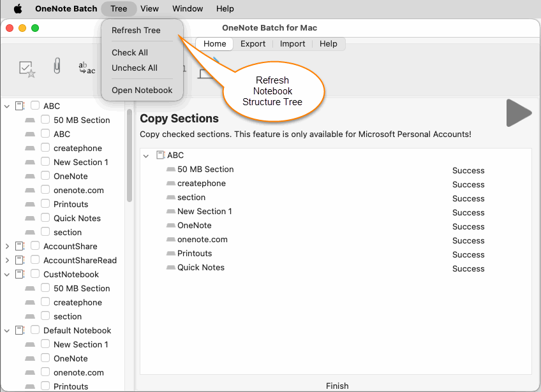Click the checkbox-with-star toolbar icon

point(28,67)
